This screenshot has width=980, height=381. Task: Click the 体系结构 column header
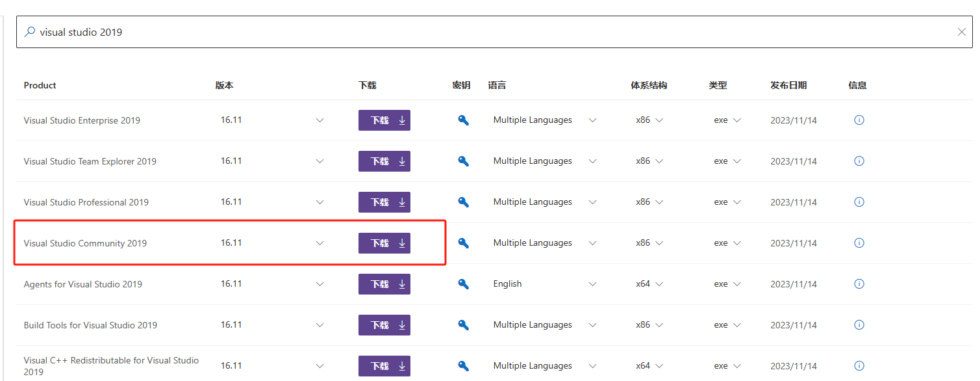click(x=649, y=85)
